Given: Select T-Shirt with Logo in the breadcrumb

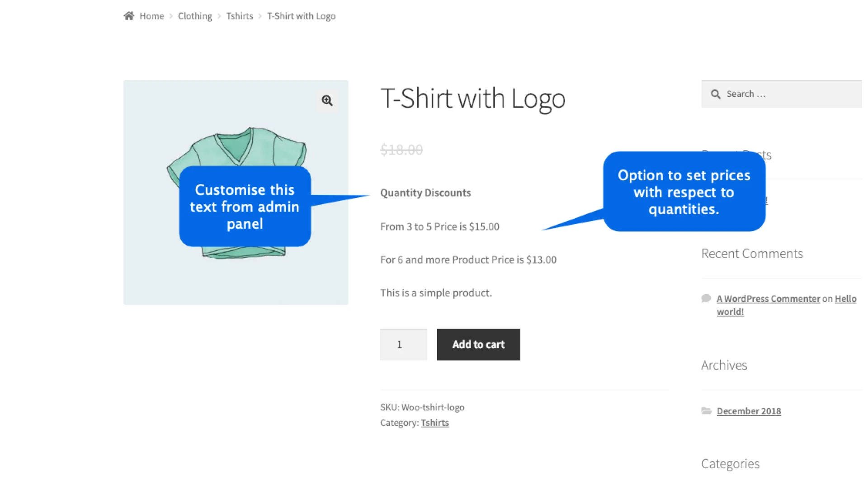Looking at the screenshot, I should coord(301,16).
